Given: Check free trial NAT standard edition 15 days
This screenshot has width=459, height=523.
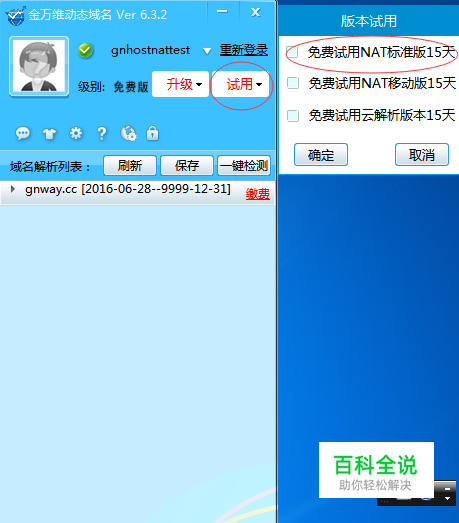Looking at the screenshot, I should (293, 52).
